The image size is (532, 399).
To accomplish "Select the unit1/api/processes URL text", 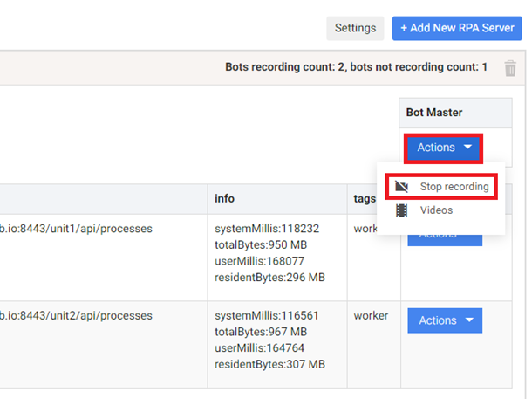I will click(x=76, y=229).
